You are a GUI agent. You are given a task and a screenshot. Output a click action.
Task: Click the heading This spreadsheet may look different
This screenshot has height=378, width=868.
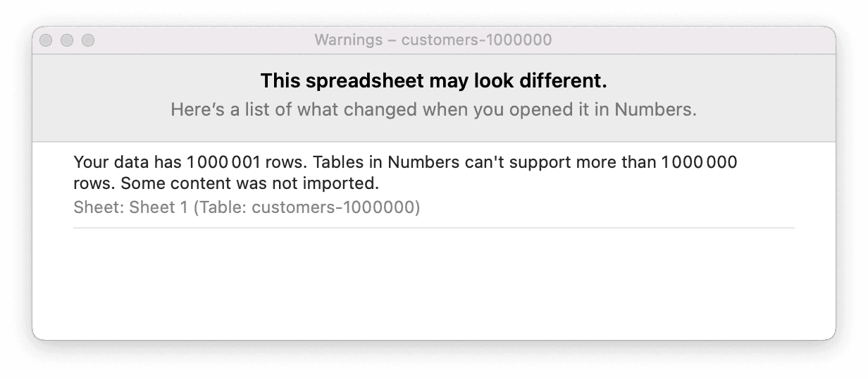433,82
